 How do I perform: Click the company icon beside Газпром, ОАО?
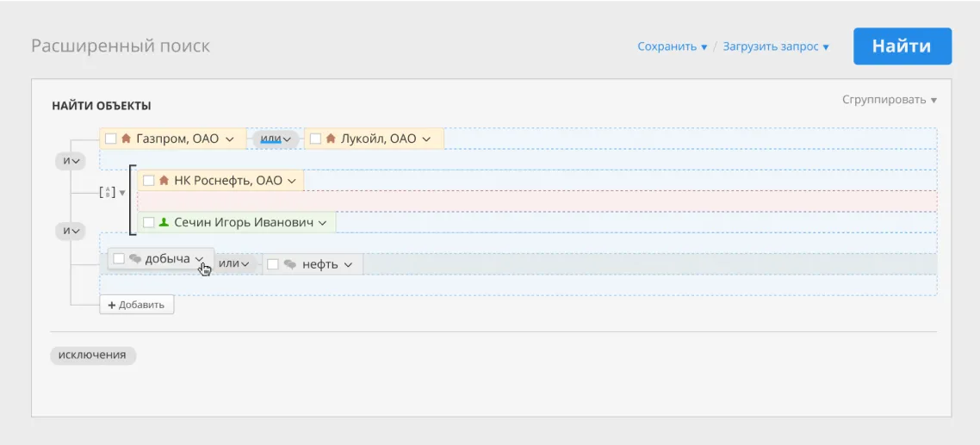pyautogui.click(x=126, y=138)
